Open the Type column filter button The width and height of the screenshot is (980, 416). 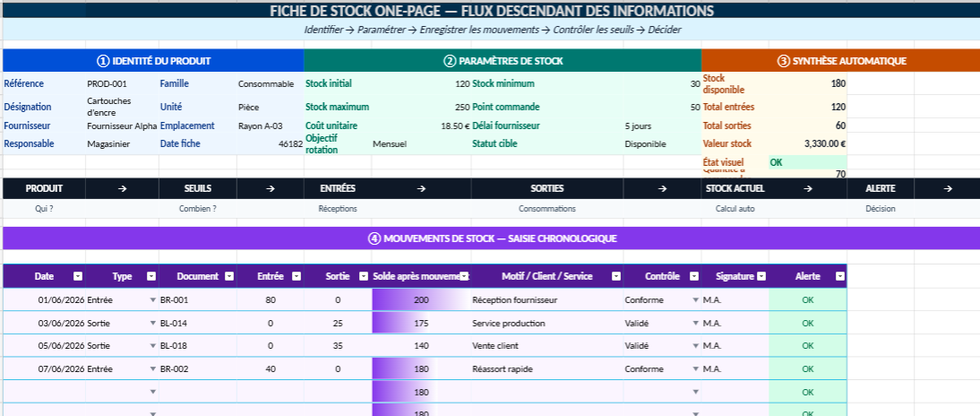[150, 276]
